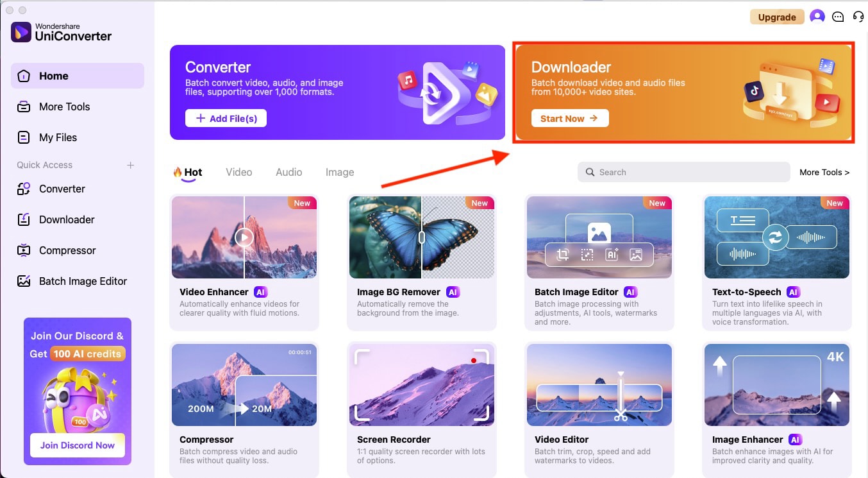Click Join Discord Now
Viewport: 868px width, 478px height.
coord(77,445)
